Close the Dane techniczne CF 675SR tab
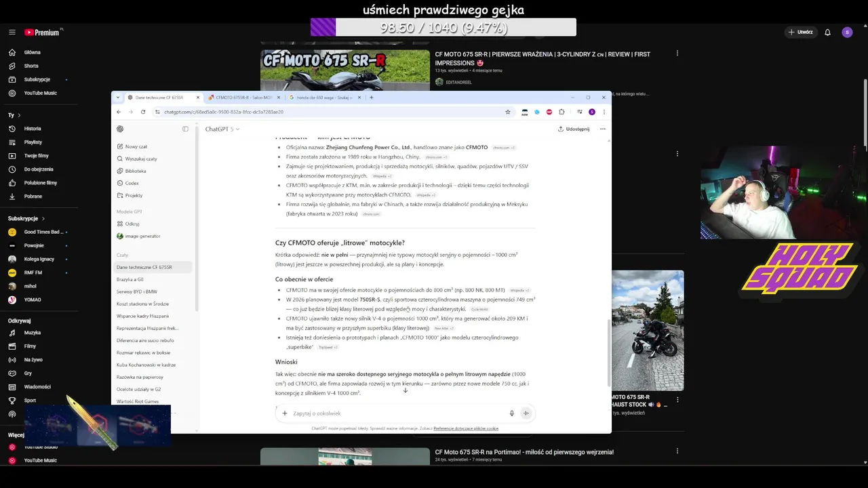 198,98
